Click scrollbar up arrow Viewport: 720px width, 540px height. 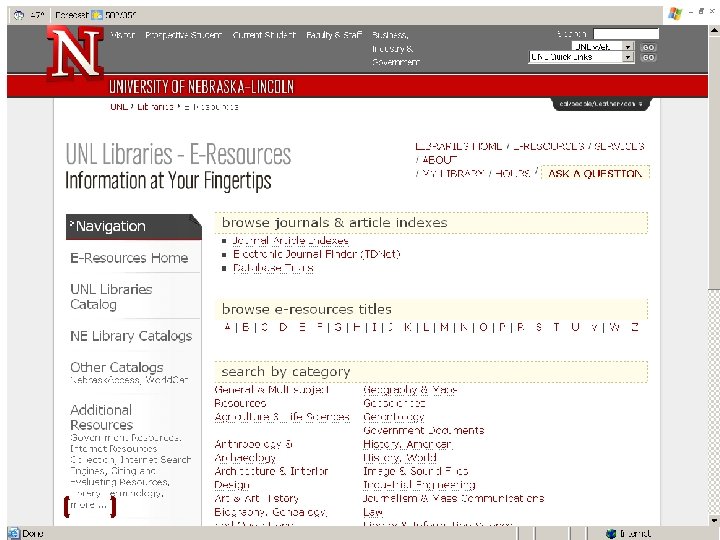point(714,31)
